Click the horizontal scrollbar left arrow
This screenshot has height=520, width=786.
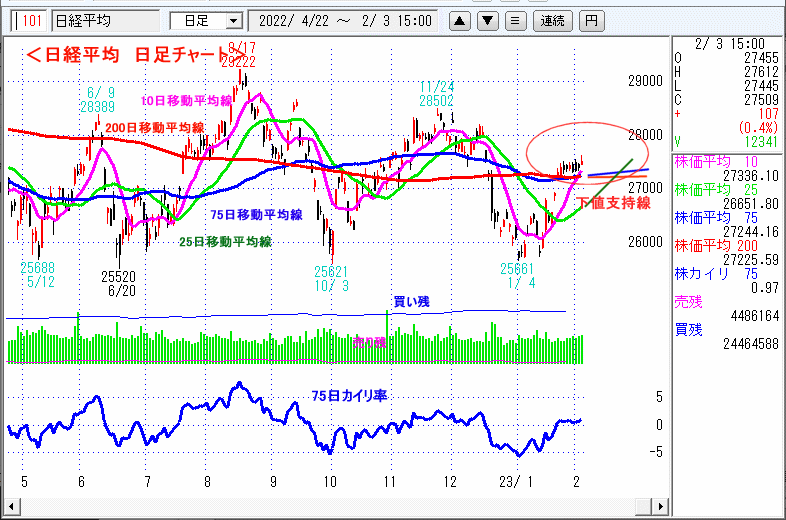[x=12, y=506]
